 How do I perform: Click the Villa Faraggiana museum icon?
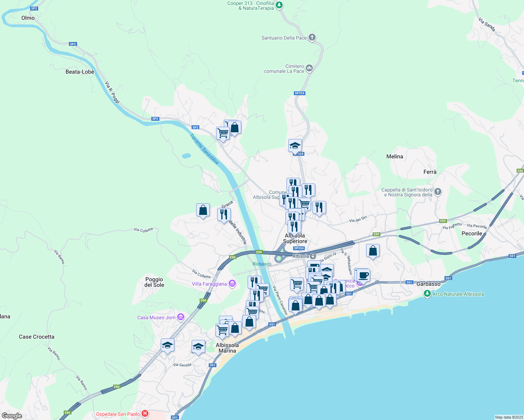coord(232,283)
